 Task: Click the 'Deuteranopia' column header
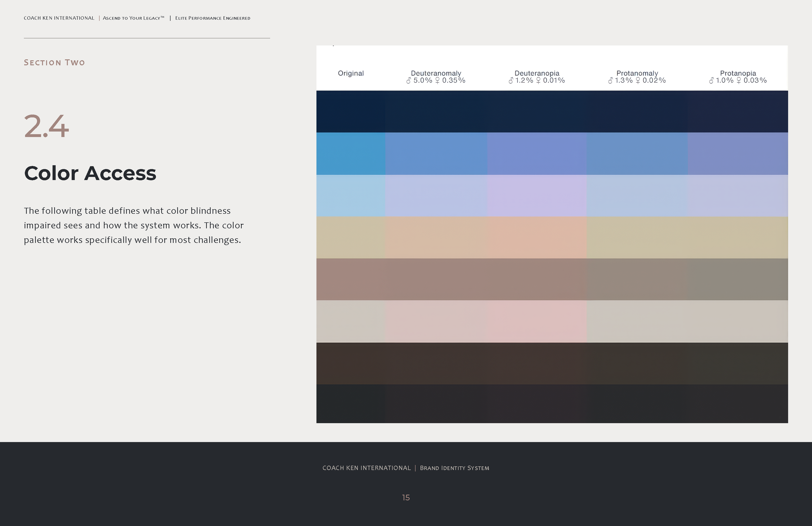pos(537,73)
